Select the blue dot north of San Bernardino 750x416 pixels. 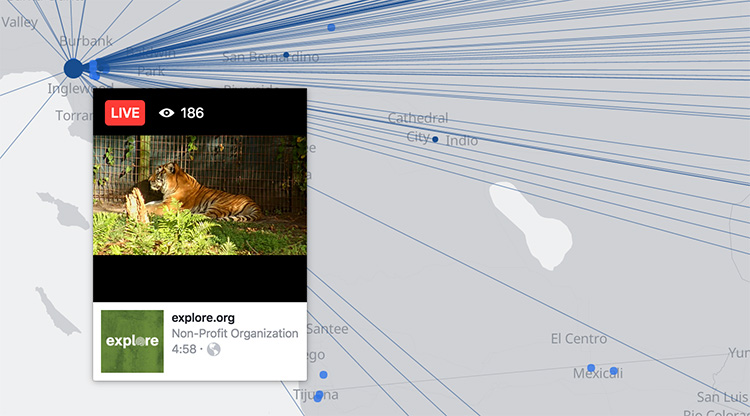coord(331,28)
